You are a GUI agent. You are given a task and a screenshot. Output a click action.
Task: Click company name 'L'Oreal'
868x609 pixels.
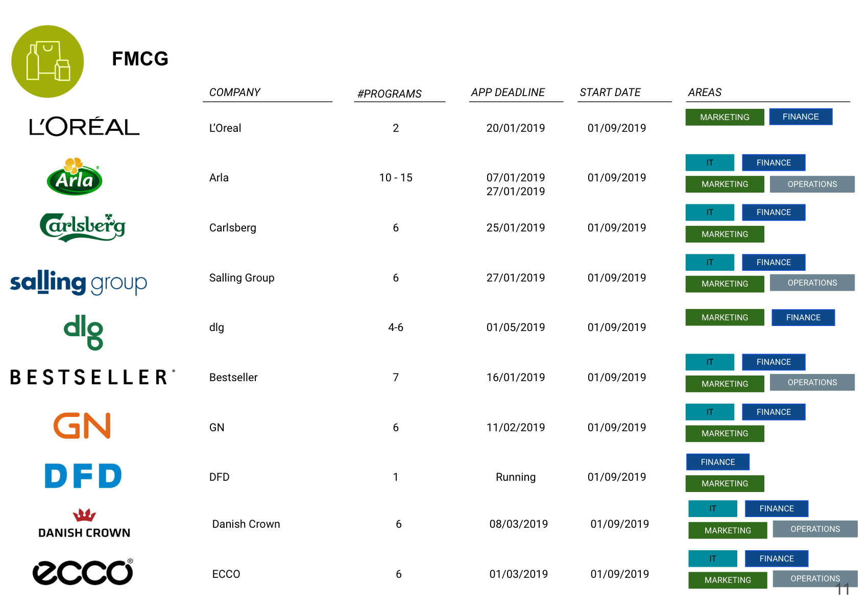[x=225, y=128]
